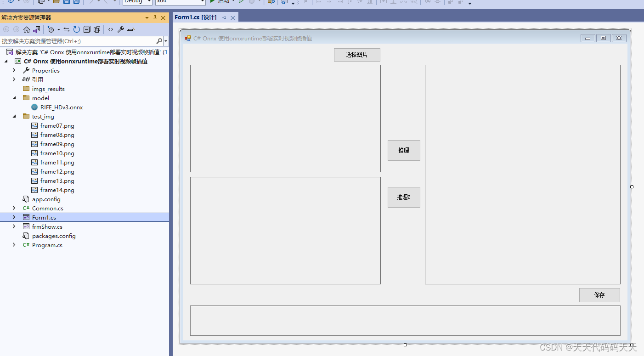
Task: Expand the frmShow.cs node
Action: click(x=14, y=226)
